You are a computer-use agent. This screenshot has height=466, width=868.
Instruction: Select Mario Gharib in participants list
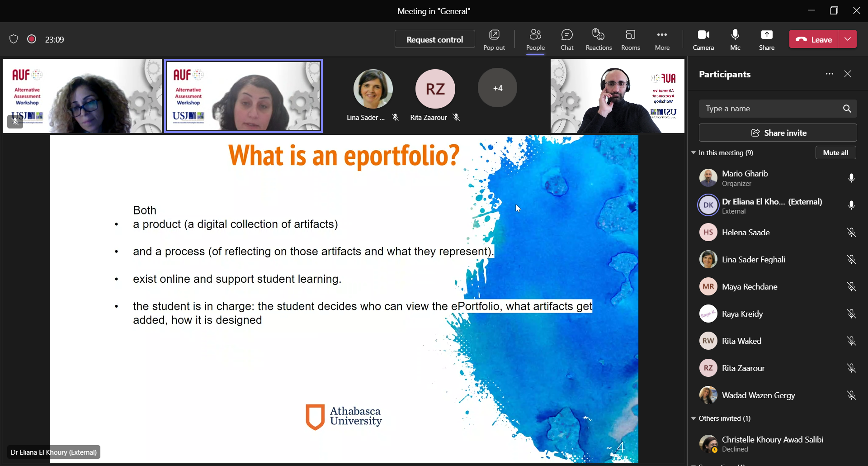778,178
